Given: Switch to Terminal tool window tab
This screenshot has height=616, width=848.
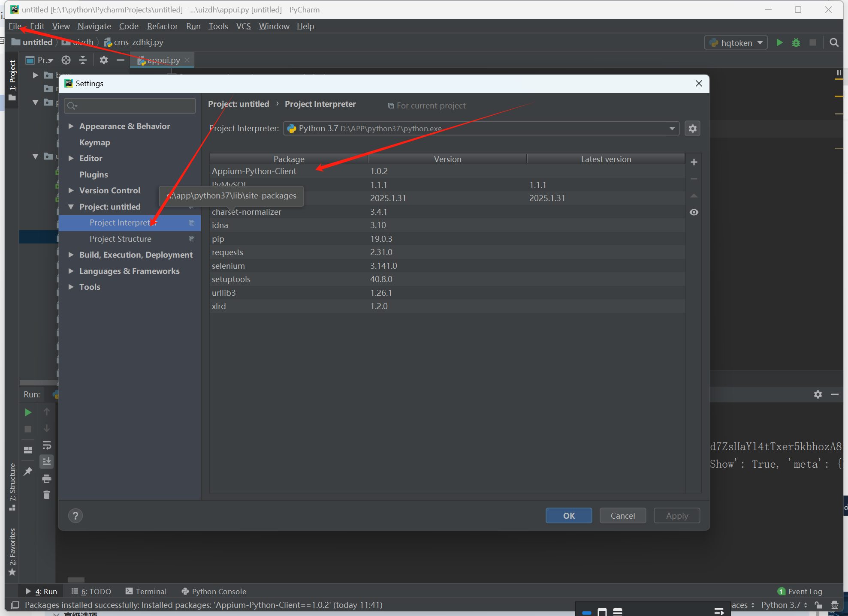Looking at the screenshot, I should click(x=146, y=591).
